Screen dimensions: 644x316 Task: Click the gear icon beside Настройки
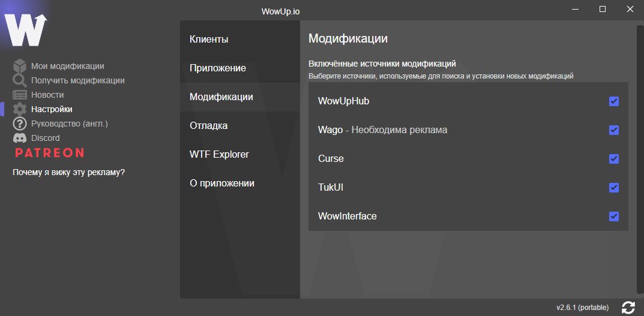tap(20, 109)
